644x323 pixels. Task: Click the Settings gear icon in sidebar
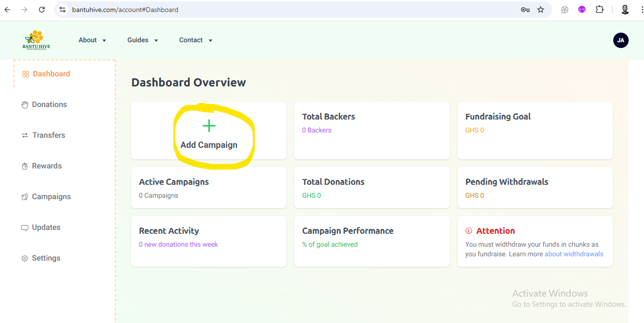tap(25, 258)
